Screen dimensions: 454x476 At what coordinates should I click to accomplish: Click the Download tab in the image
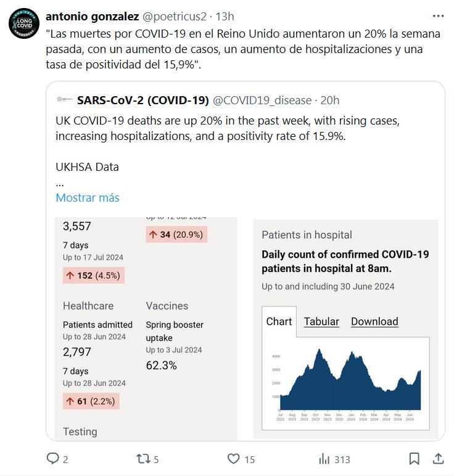pos(374,321)
